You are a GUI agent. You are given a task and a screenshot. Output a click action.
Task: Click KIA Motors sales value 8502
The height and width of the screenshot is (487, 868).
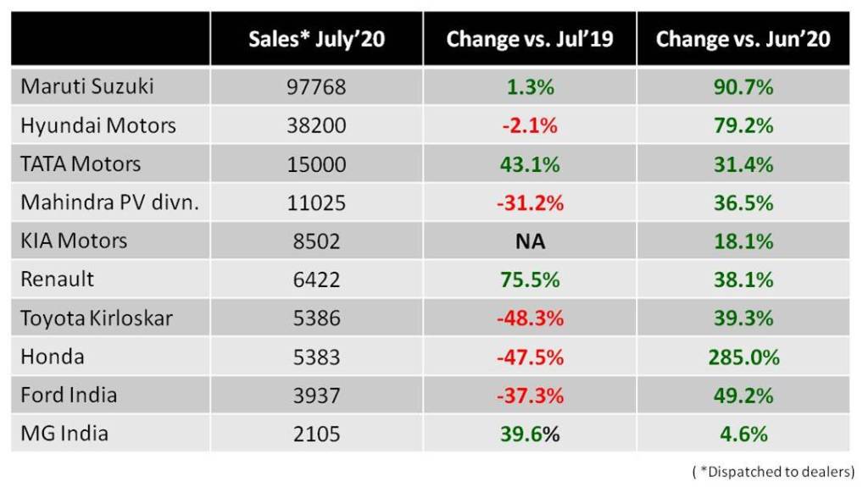coord(316,241)
